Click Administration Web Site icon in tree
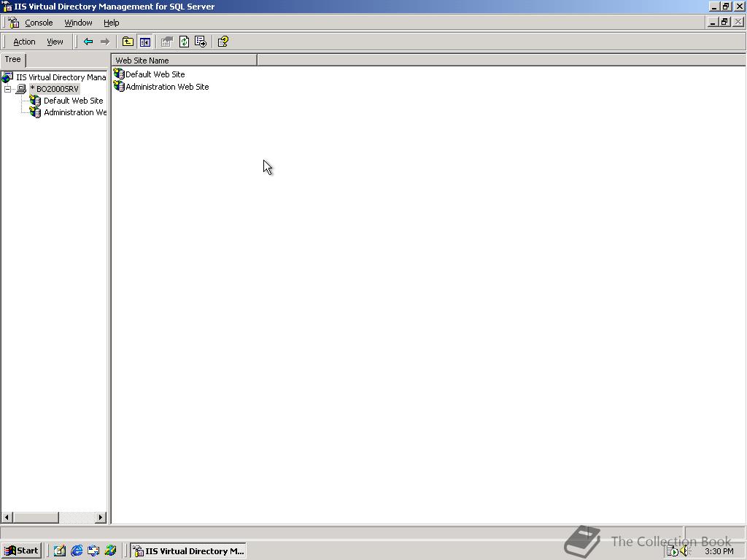The width and height of the screenshot is (747, 560). [x=35, y=112]
